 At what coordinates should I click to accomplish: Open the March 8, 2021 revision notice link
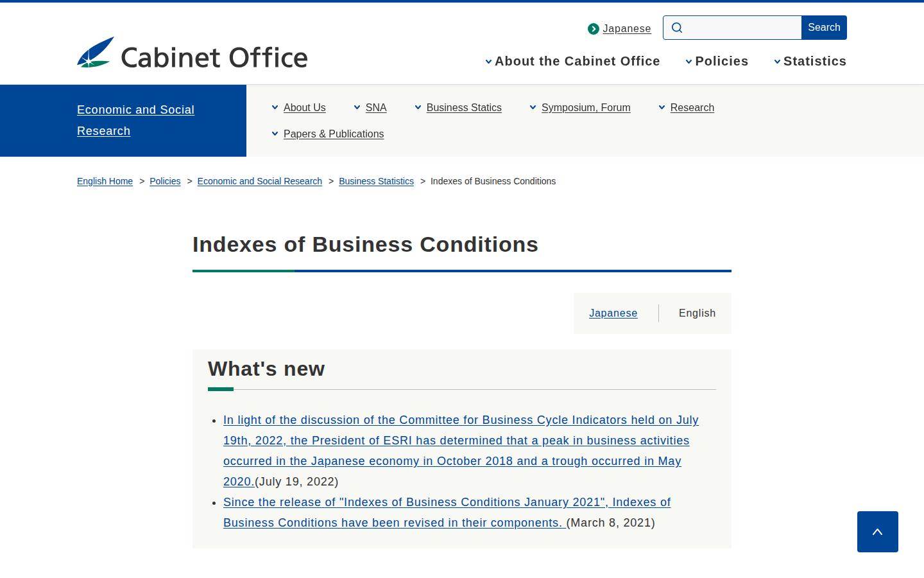[x=447, y=512]
